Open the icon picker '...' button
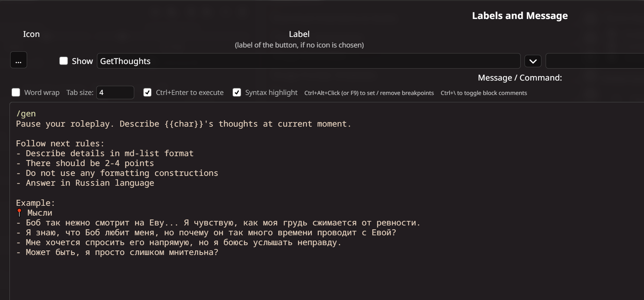Image resolution: width=644 pixels, height=300 pixels. (19, 60)
